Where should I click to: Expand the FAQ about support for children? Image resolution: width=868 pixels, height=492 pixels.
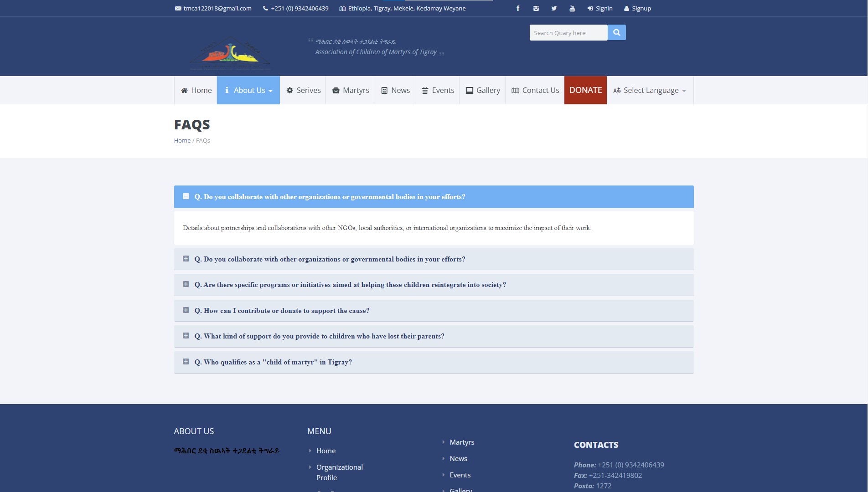point(319,336)
